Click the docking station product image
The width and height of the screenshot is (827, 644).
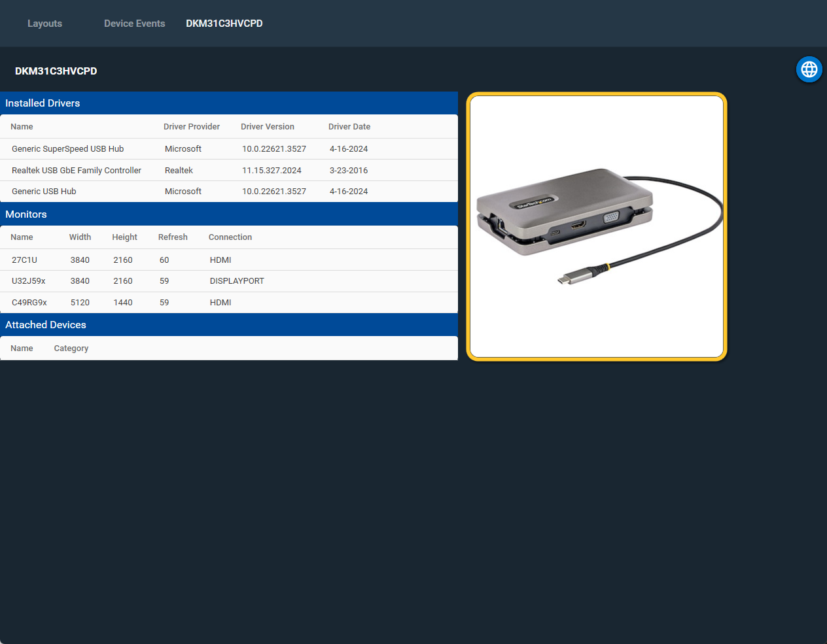point(596,226)
